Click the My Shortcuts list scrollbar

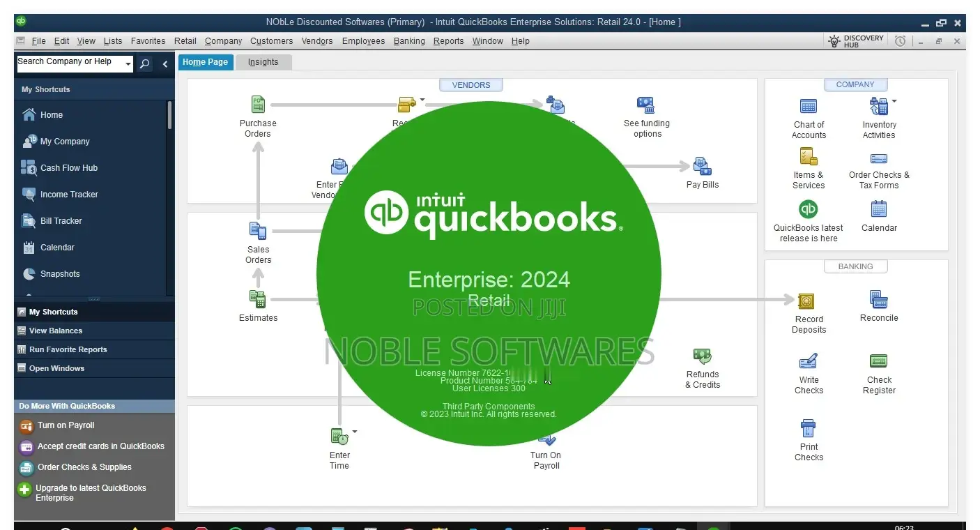click(169, 115)
